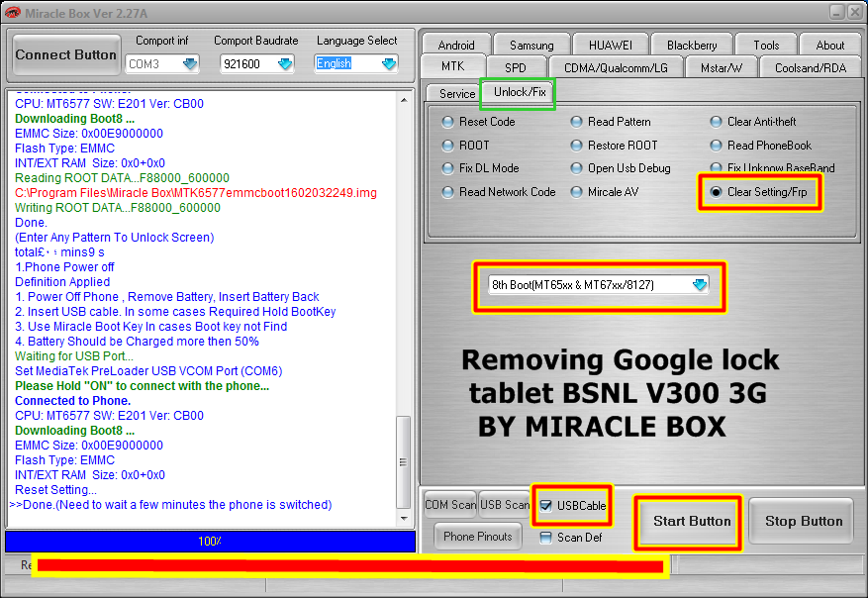Image resolution: width=868 pixels, height=598 pixels.
Task: Open the Comport inf COM3 dropdown
Action: 190,64
